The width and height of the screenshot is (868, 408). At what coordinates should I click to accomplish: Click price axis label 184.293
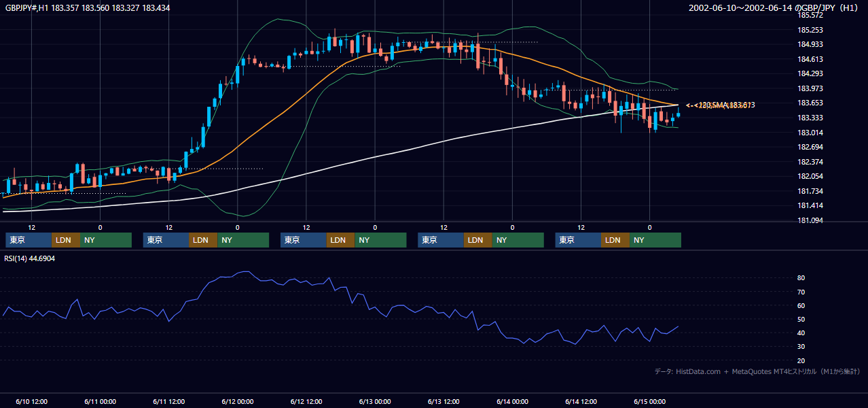point(810,73)
